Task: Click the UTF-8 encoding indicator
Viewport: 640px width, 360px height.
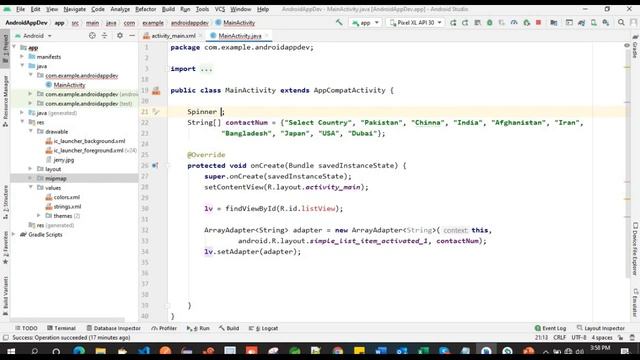Action: 579,338
